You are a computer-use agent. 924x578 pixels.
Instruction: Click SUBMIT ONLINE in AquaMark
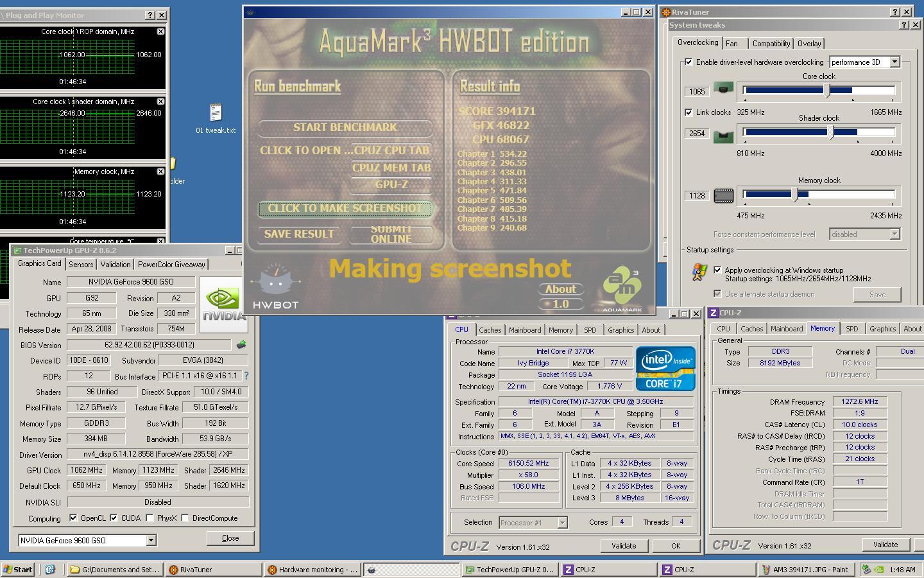coord(391,234)
